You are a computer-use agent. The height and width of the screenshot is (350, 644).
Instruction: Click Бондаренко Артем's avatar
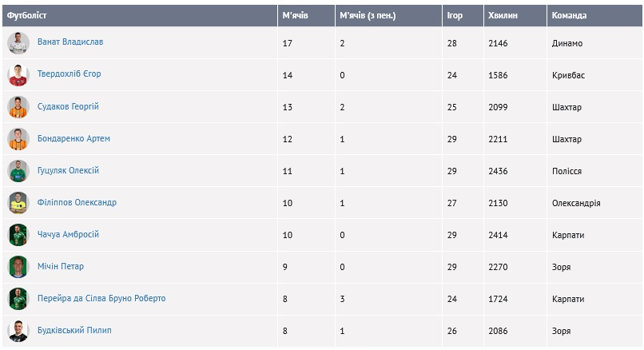click(18, 139)
